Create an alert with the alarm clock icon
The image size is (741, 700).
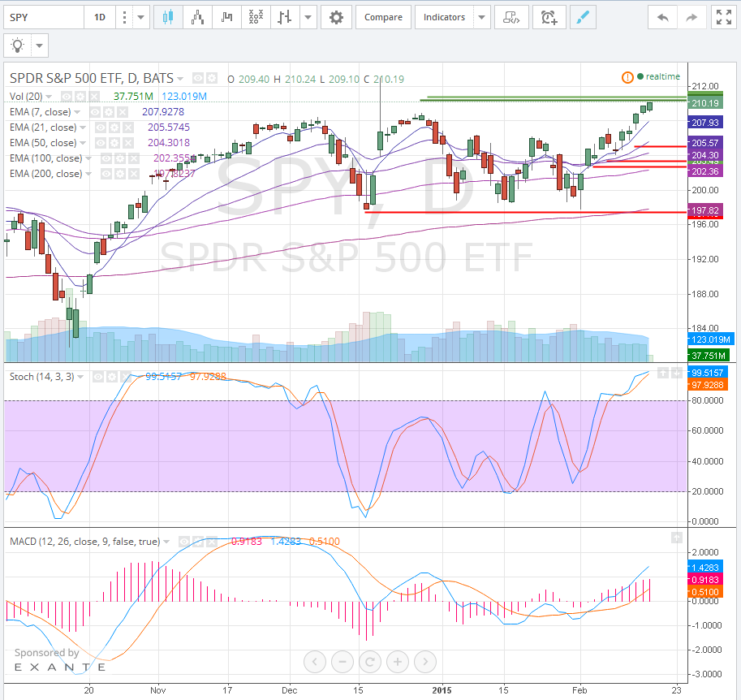pyautogui.click(x=549, y=18)
